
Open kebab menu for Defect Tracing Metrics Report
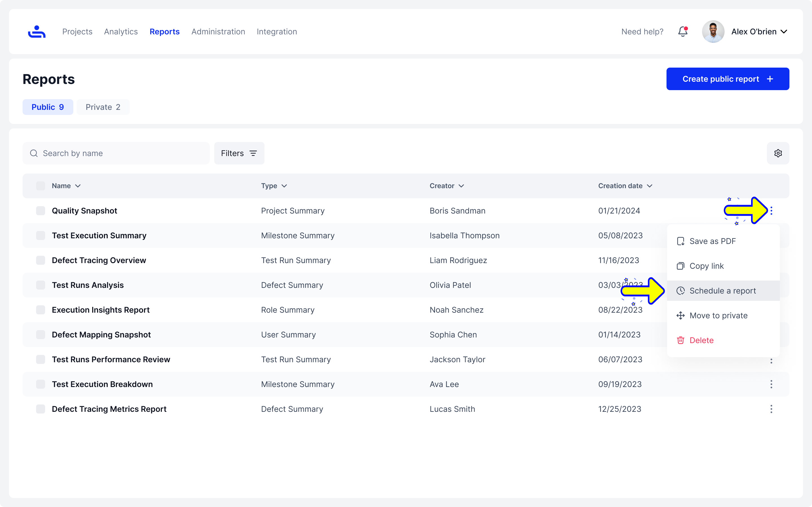tap(771, 409)
